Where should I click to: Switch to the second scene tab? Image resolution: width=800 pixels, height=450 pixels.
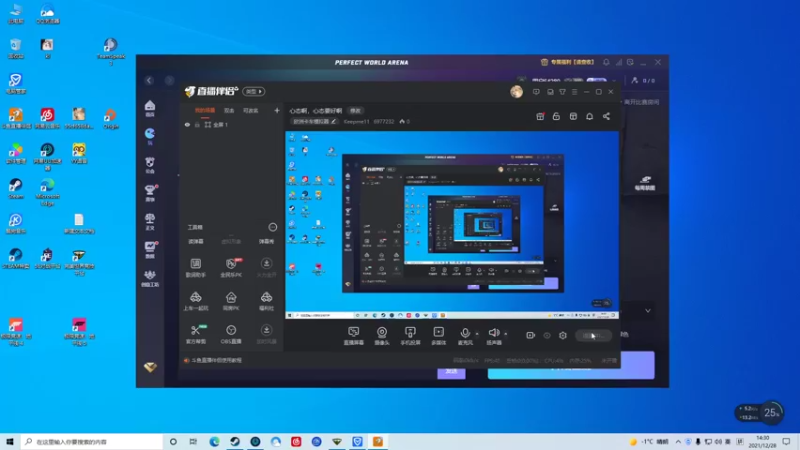tap(229, 110)
